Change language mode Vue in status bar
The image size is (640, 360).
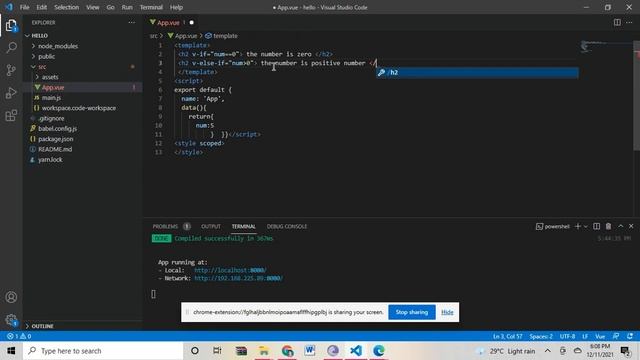[x=600, y=336]
